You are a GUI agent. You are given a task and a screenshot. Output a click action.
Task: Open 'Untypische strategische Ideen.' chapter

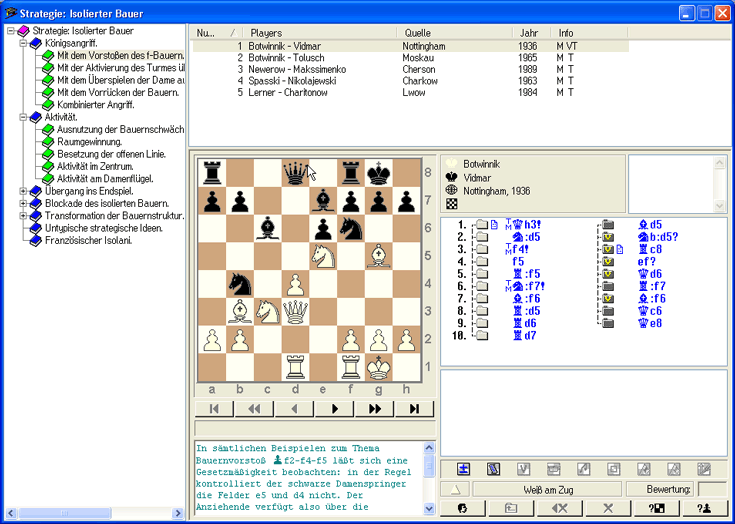[x=104, y=228]
